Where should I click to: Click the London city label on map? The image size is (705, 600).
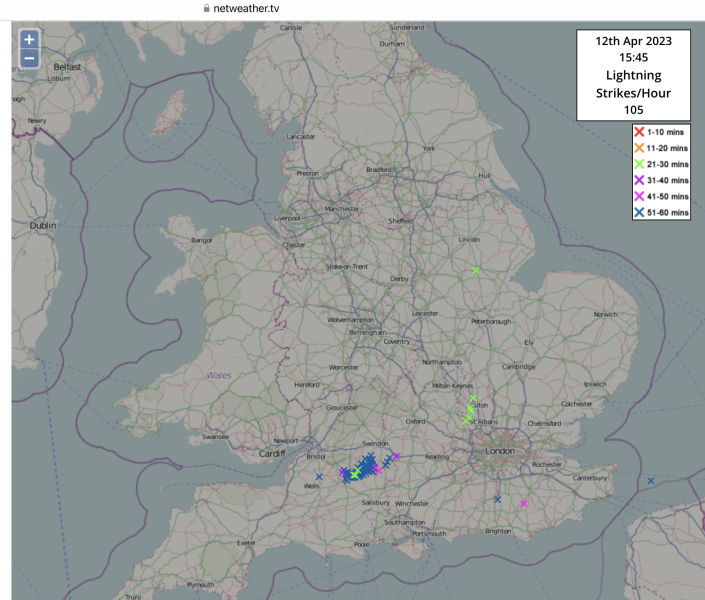(499, 451)
